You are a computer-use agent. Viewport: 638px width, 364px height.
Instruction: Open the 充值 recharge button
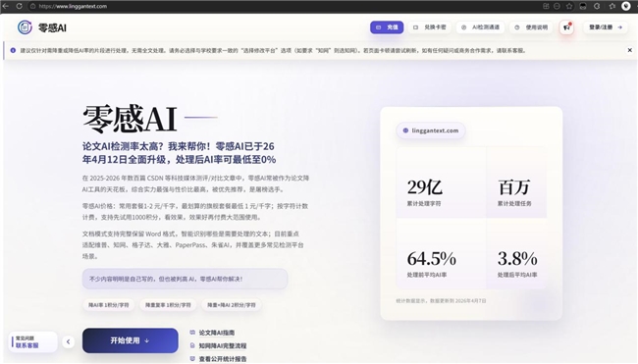387,27
